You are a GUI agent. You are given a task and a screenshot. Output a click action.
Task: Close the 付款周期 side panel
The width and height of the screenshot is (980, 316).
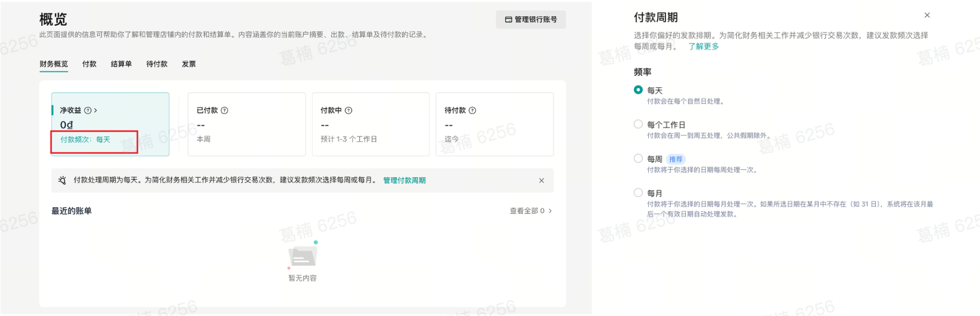coord(927,16)
